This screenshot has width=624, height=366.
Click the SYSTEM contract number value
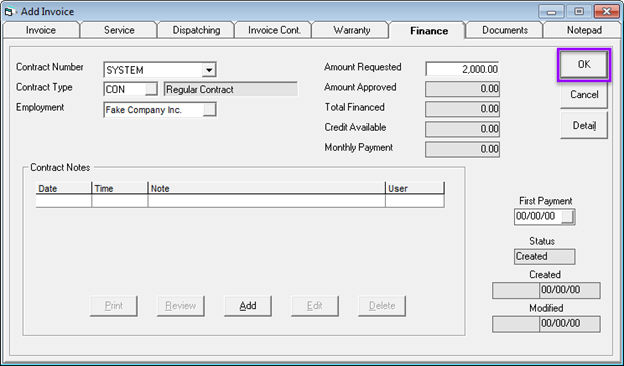[x=125, y=70]
